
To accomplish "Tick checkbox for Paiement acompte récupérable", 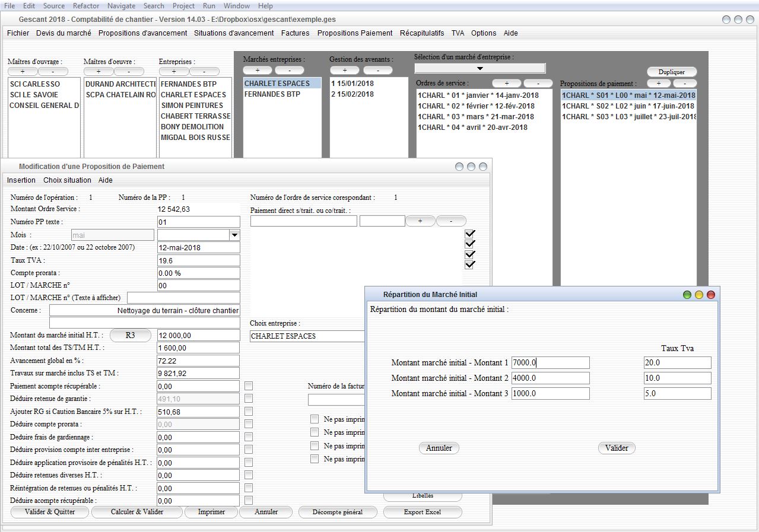I will pyautogui.click(x=249, y=386).
